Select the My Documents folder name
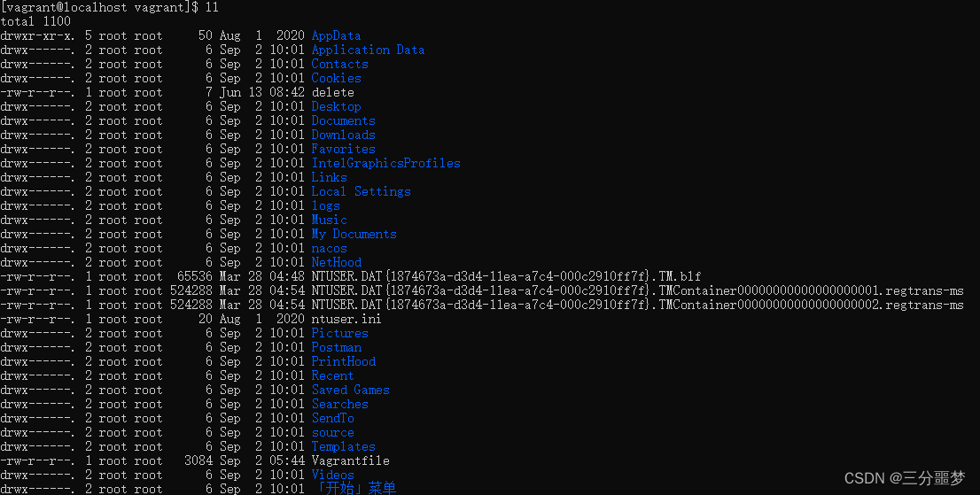This screenshot has width=980, height=495. tap(354, 234)
